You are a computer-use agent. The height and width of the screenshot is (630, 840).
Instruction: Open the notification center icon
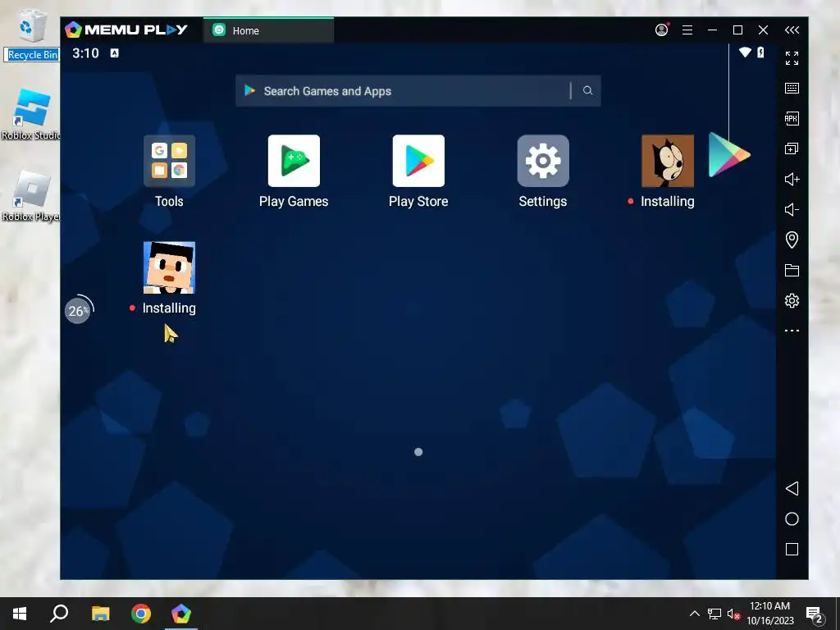pyautogui.click(x=815, y=615)
